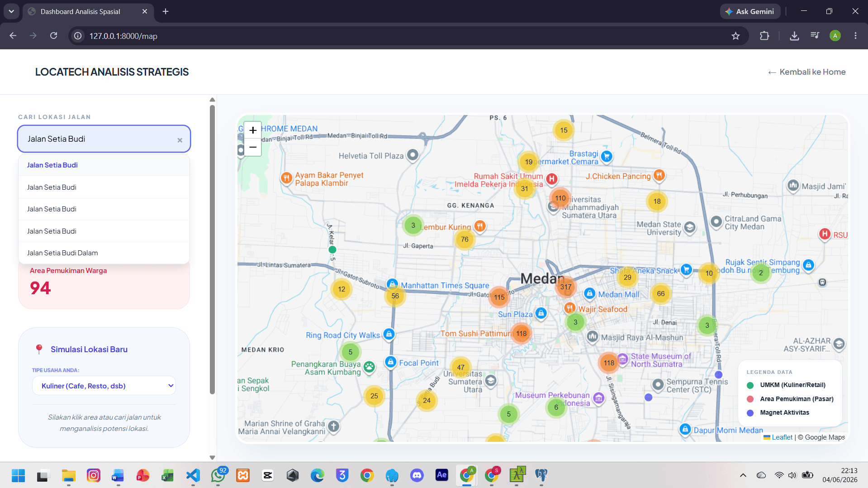Click the Ask Gemini button
This screenshot has height=488, width=868.
coord(750,11)
